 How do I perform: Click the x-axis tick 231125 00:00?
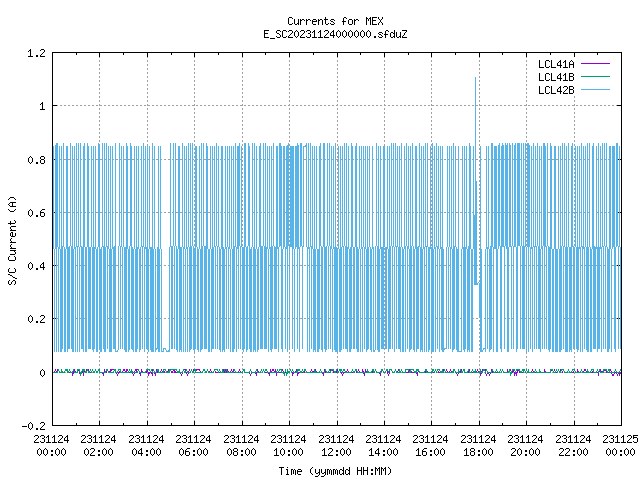coord(620,446)
